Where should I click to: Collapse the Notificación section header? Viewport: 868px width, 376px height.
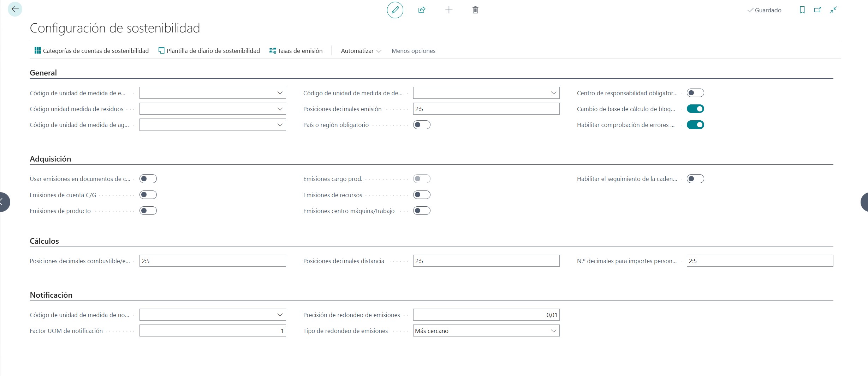51,295
